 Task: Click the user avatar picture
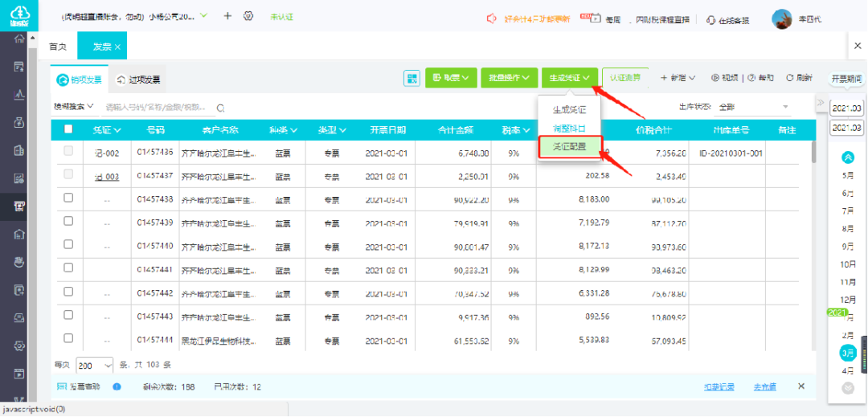point(781,18)
